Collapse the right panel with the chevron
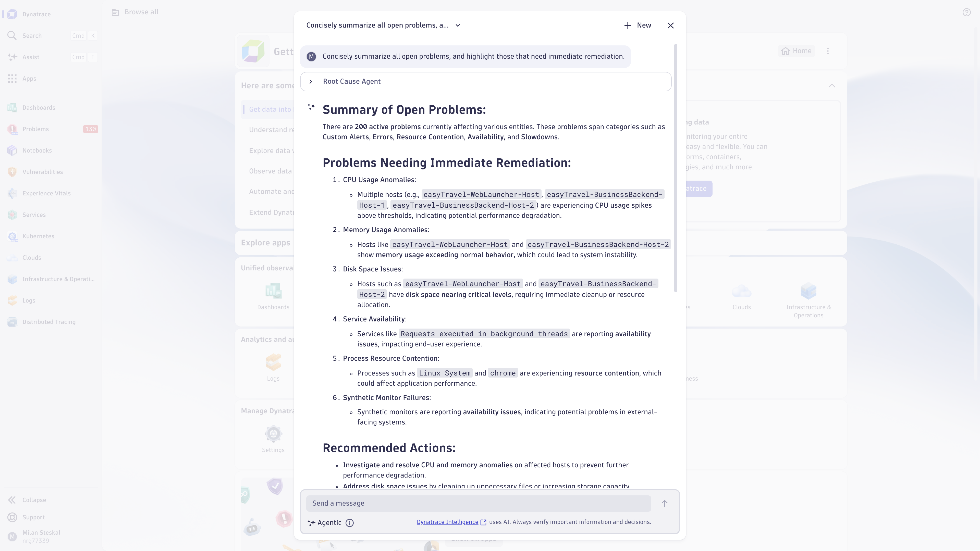 tap(832, 85)
